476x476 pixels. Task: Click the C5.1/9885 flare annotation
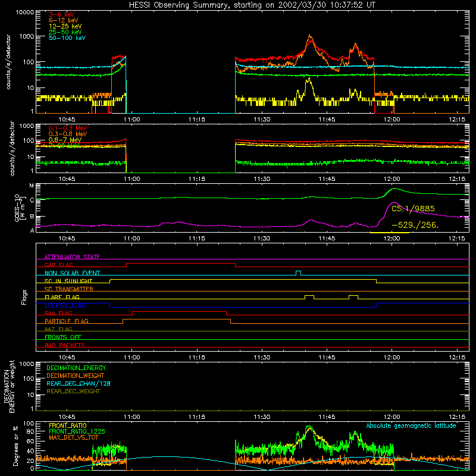coord(413,209)
